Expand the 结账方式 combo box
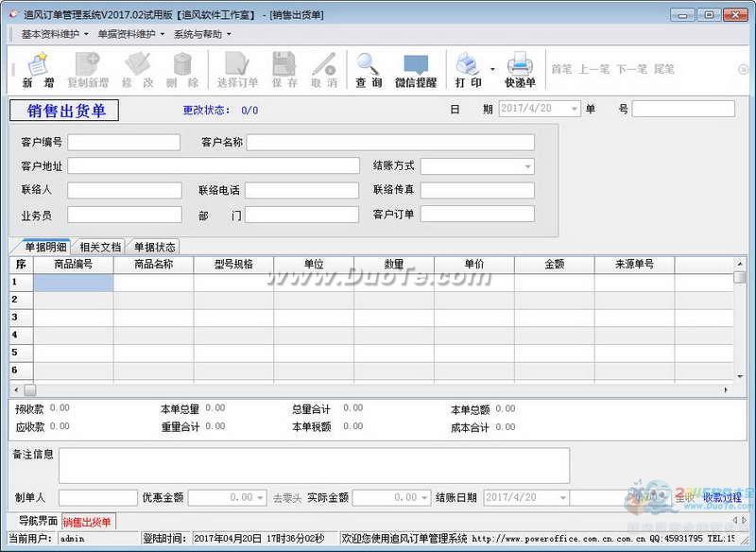This screenshot has width=756, height=552. pyautogui.click(x=527, y=166)
